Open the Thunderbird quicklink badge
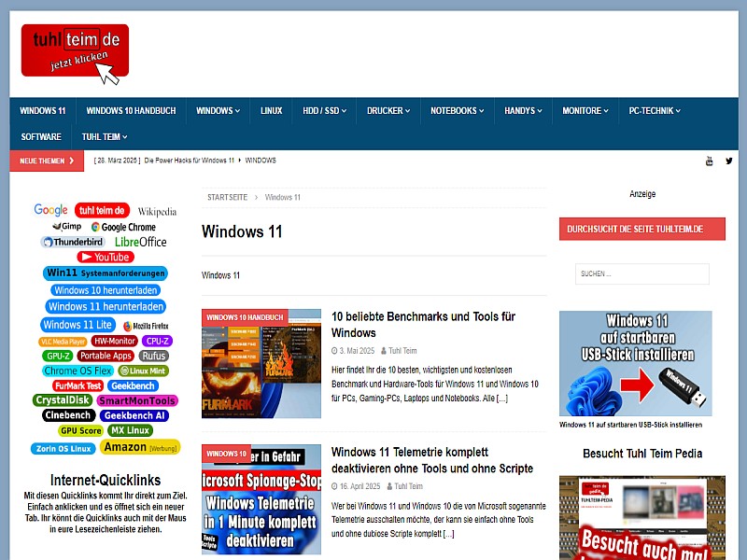The image size is (747, 560). pyautogui.click(x=73, y=242)
